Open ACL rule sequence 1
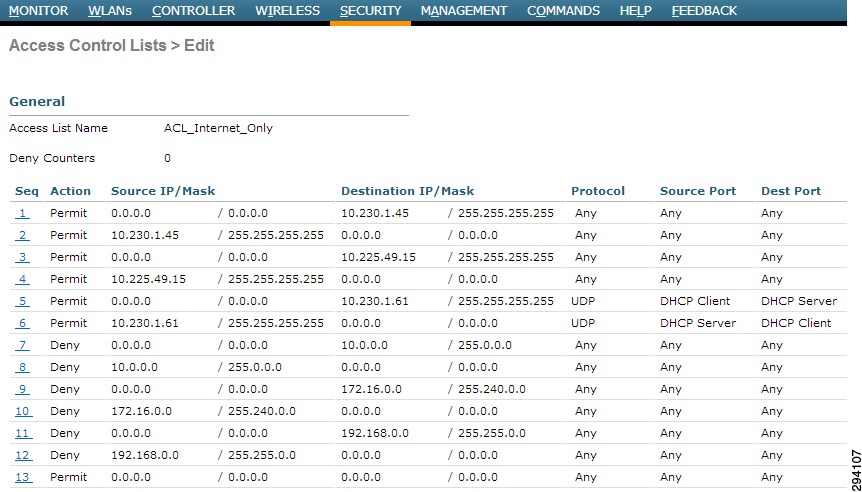Screen dimensions: 862x492 [22, 213]
